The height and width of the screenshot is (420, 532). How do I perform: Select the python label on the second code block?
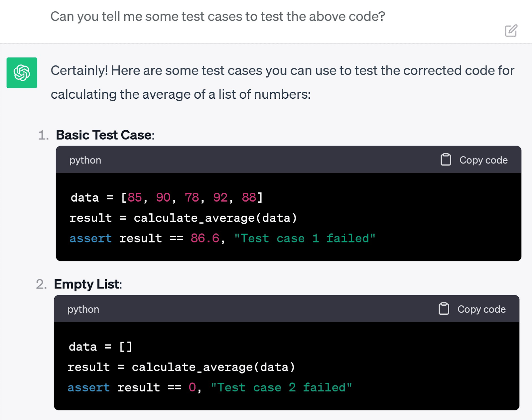pos(83,309)
